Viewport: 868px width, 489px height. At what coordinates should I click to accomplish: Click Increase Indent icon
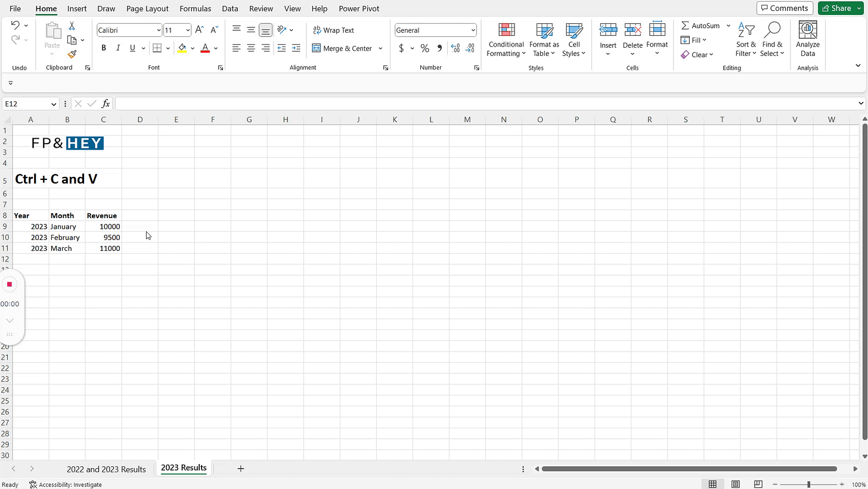click(x=296, y=48)
